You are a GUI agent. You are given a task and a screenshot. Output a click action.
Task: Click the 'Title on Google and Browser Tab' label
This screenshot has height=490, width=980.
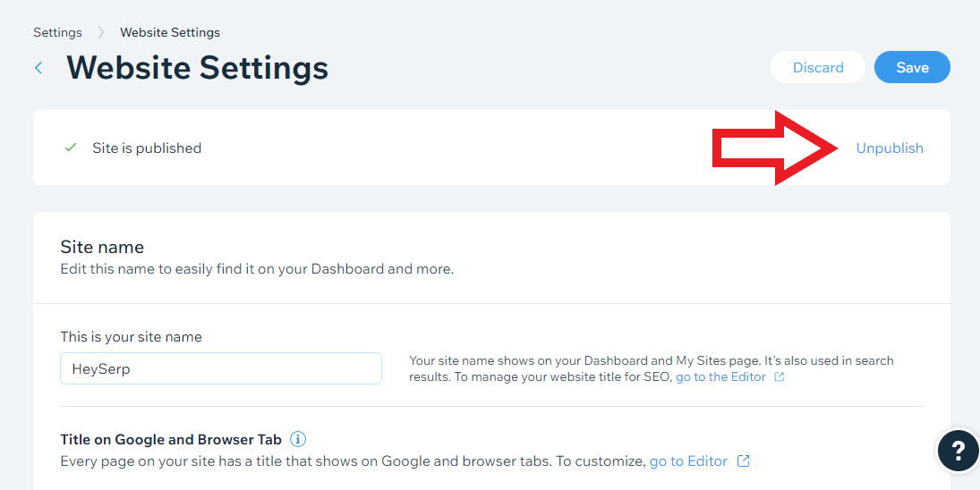(171, 439)
